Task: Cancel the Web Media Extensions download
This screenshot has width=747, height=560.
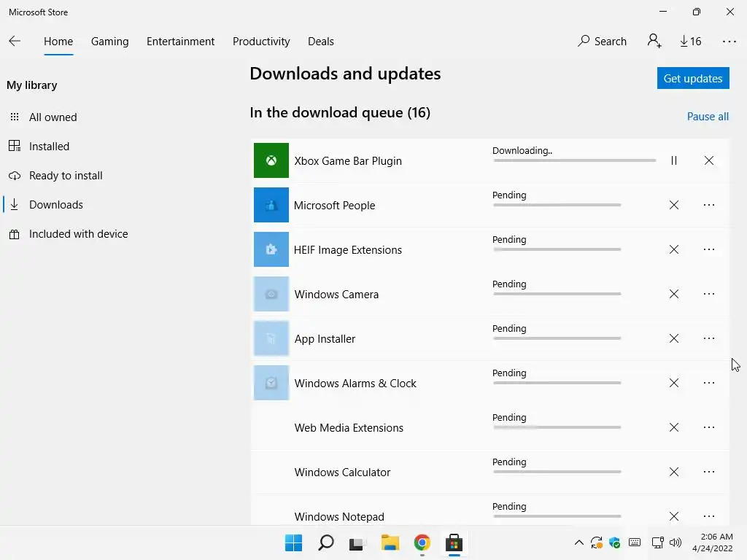Action: point(673,427)
